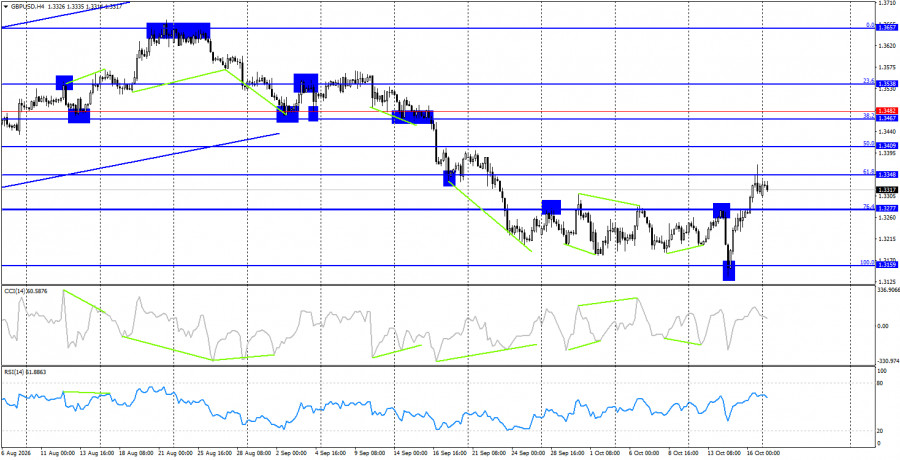Select the red horizontal line at 1.3482
Image resolution: width=900 pixels, height=460 pixels.
pyautogui.click(x=437, y=111)
